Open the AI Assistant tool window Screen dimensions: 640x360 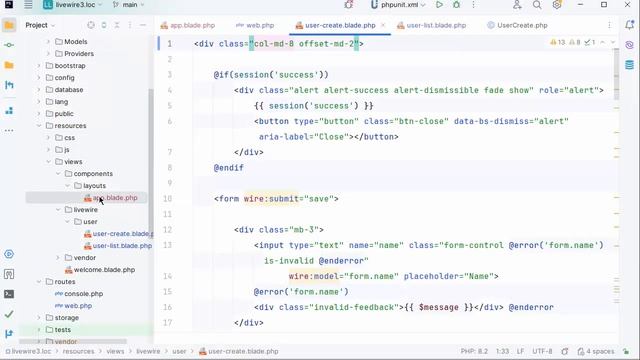click(x=629, y=44)
